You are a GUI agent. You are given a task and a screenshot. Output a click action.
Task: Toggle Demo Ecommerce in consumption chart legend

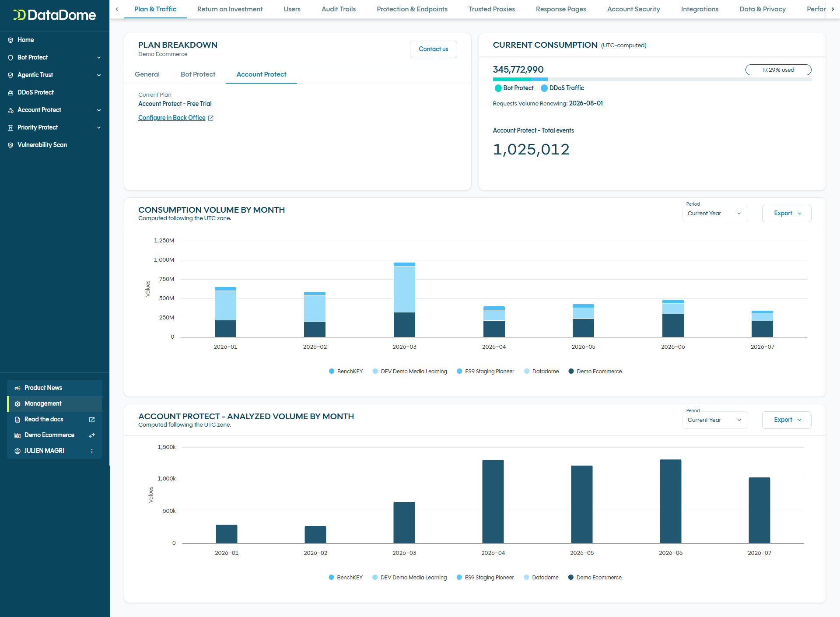(595, 371)
